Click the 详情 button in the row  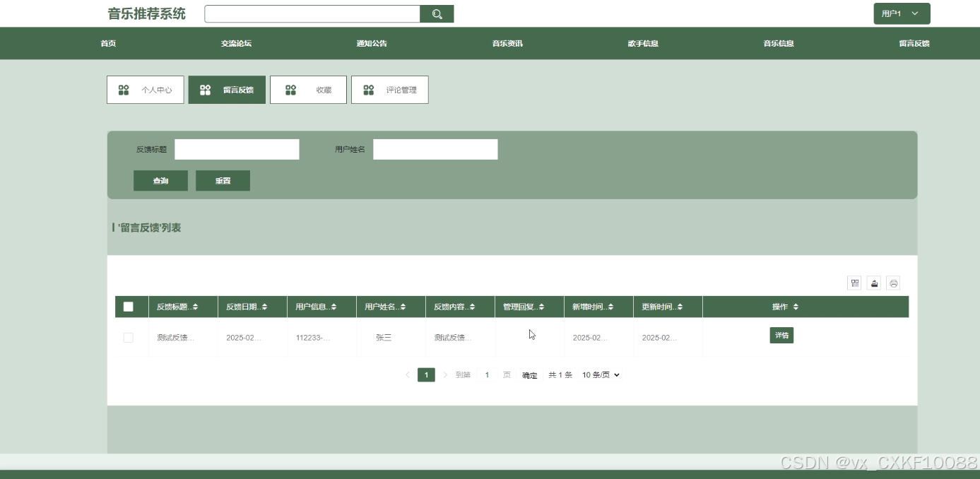click(781, 336)
